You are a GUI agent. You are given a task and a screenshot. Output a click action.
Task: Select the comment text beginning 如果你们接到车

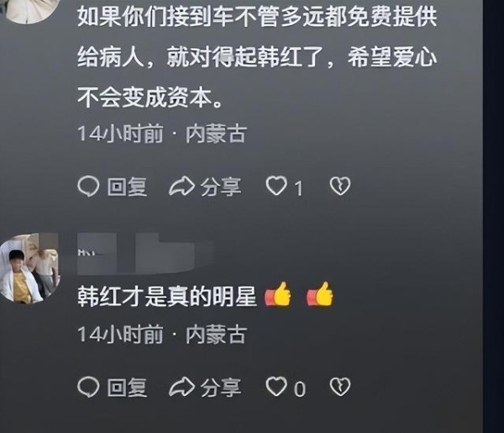[257, 56]
